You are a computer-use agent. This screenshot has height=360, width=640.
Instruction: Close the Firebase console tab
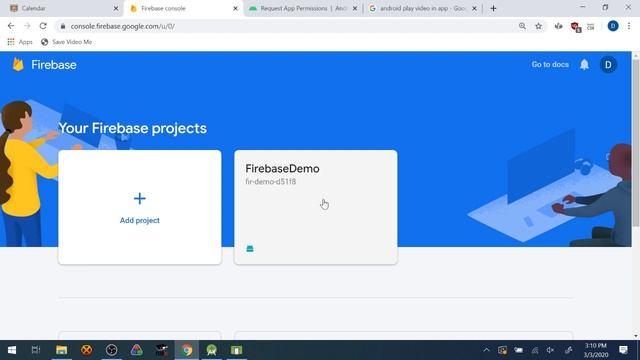click(235, 8)
